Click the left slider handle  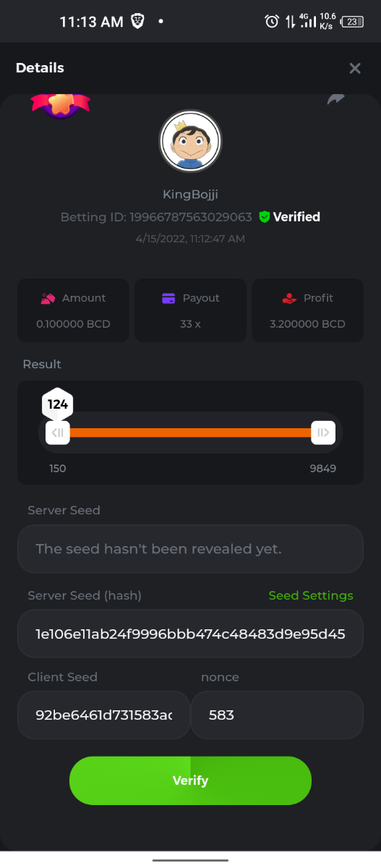(x=58, y=433)
